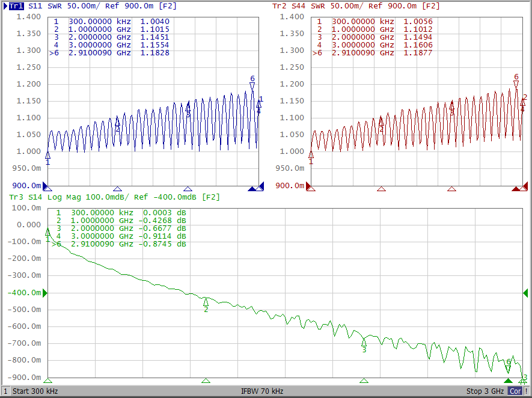Click S14 marker 2 readout row -0.4268 dB

120,221
